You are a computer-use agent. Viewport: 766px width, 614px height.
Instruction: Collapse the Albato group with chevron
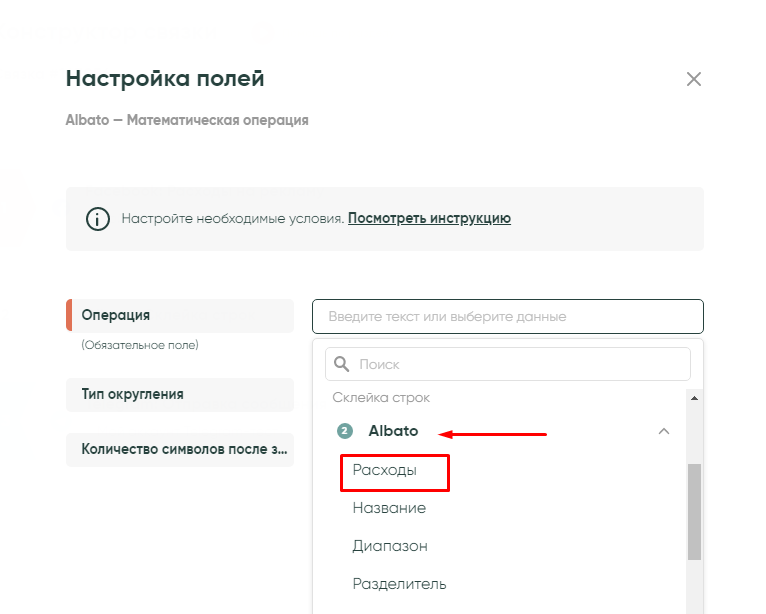pyautogui.click(x=663, y=431)
